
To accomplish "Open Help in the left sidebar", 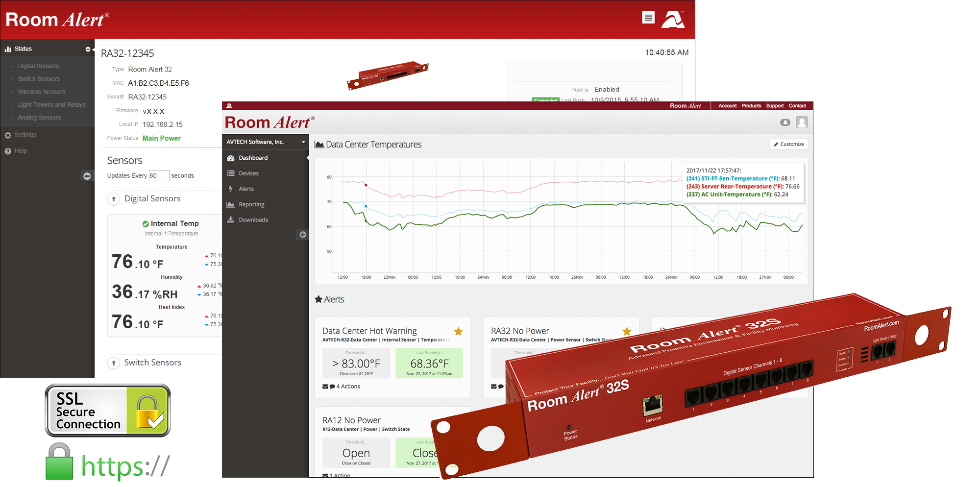I will pos(21,151).
